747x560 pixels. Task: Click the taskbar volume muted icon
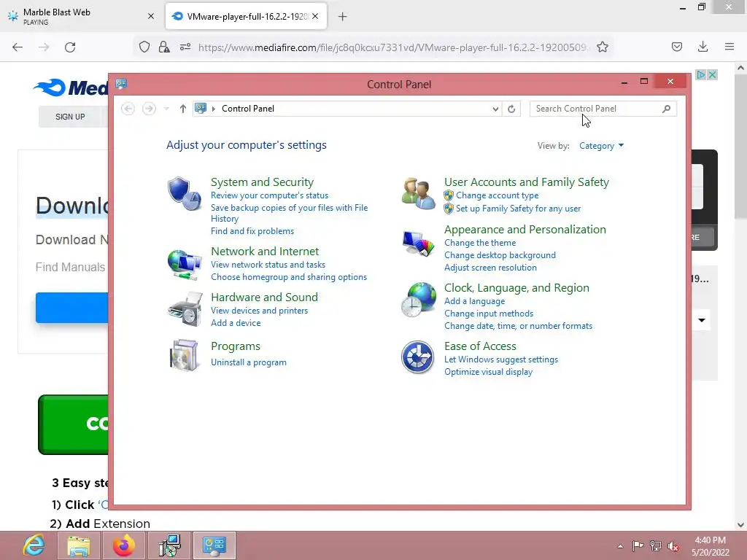coord(673,546)
